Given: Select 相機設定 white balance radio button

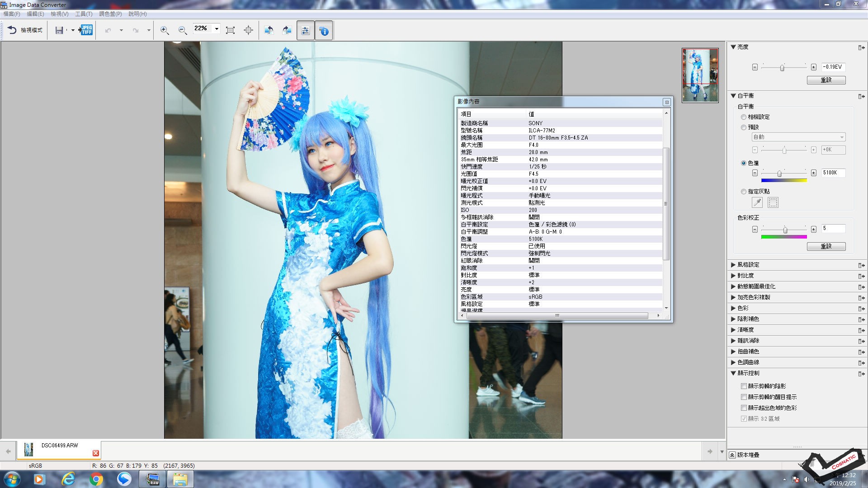Looking at the screenshot, I should pyautogui.click(x=744, y=117).
